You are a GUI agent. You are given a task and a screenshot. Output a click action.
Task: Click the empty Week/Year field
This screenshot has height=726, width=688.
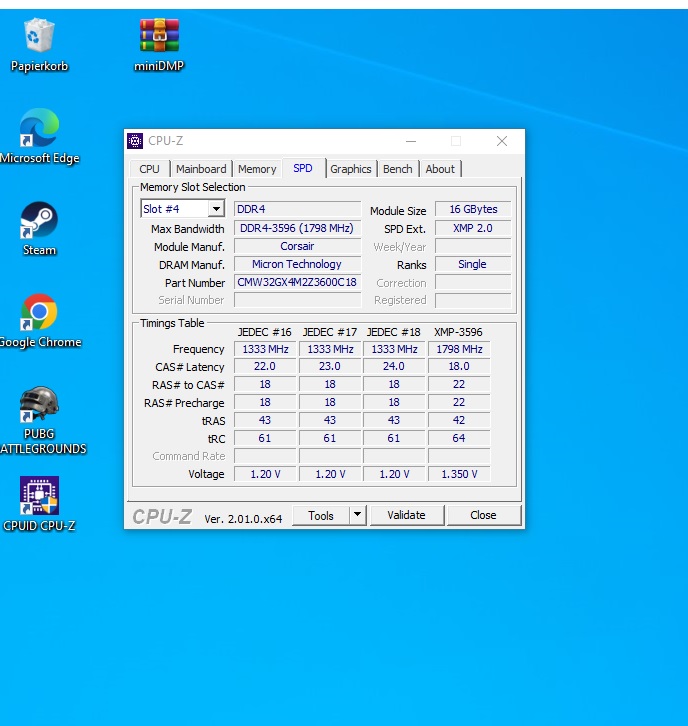473,246
